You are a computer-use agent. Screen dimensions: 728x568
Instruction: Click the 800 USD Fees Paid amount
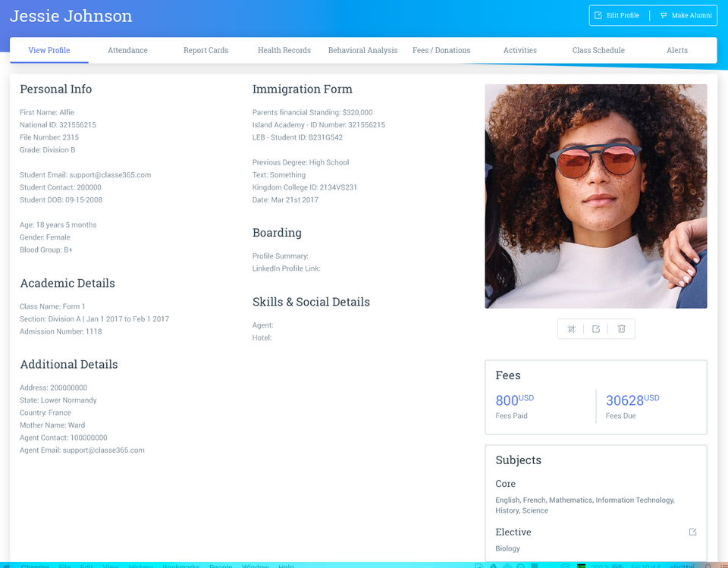tap(514, 400)
